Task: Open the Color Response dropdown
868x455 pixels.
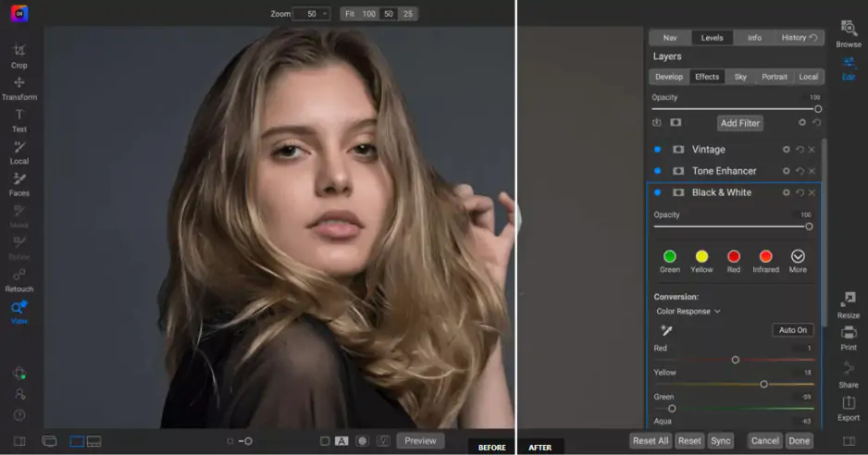Action: click(688, 312)
